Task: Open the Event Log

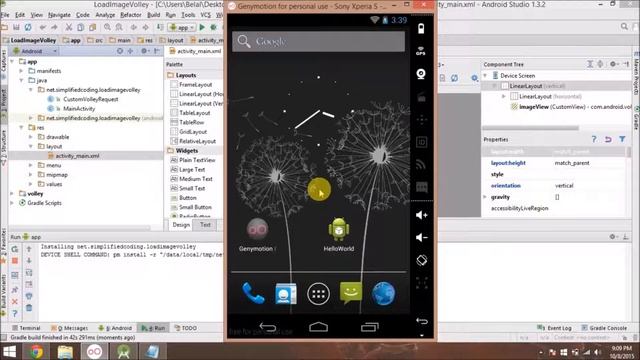Action: [x=555, y=328]
